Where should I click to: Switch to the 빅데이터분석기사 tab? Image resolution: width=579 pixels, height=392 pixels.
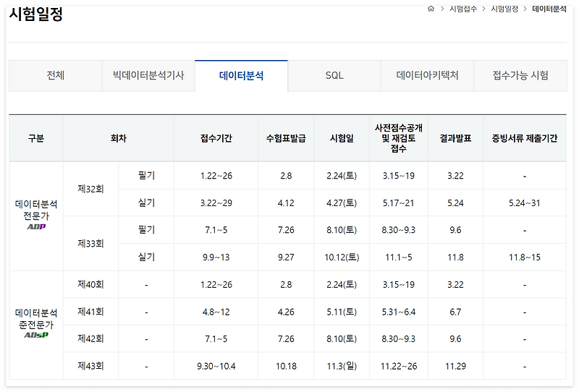(148, 76)
